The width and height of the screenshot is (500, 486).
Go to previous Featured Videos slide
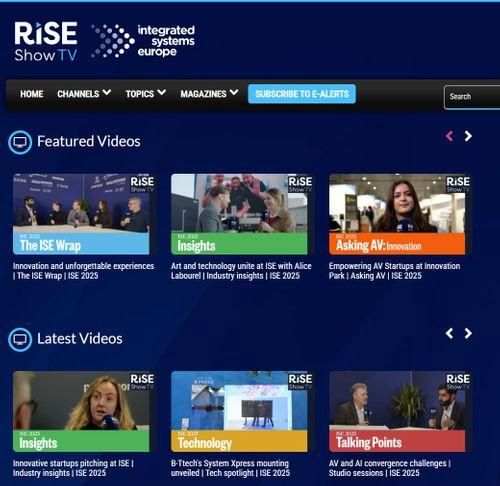(449, 136)
